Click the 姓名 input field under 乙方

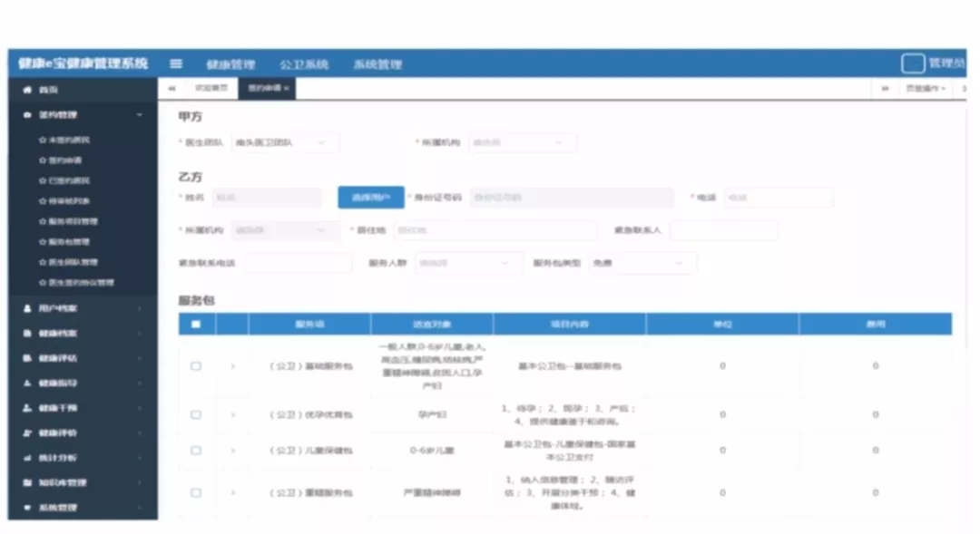(266, 197)
